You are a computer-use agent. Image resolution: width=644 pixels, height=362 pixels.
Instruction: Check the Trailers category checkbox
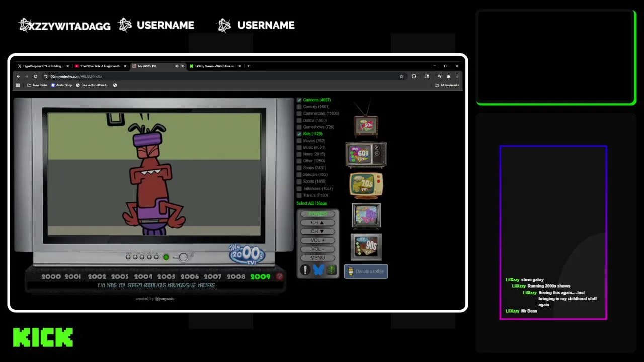(299, 195)
